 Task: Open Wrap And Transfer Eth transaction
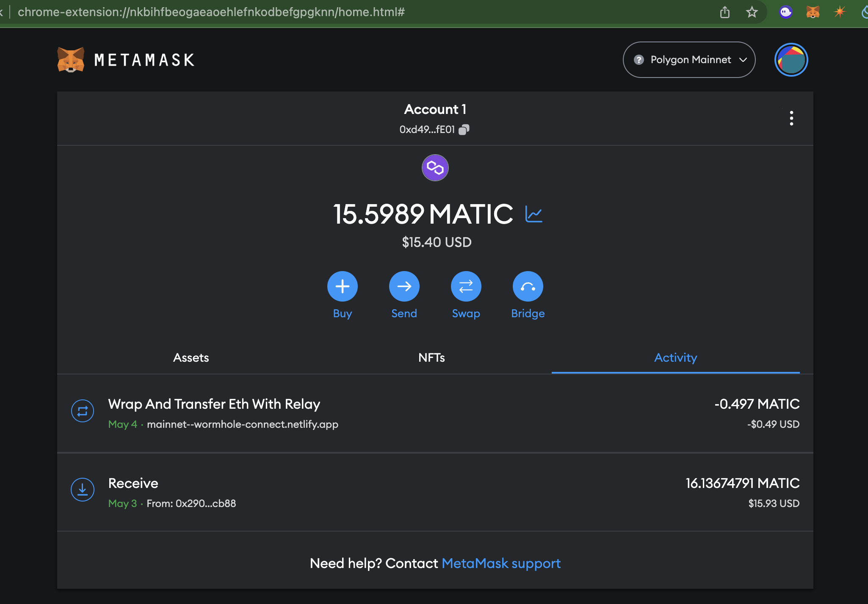point(214,404)
